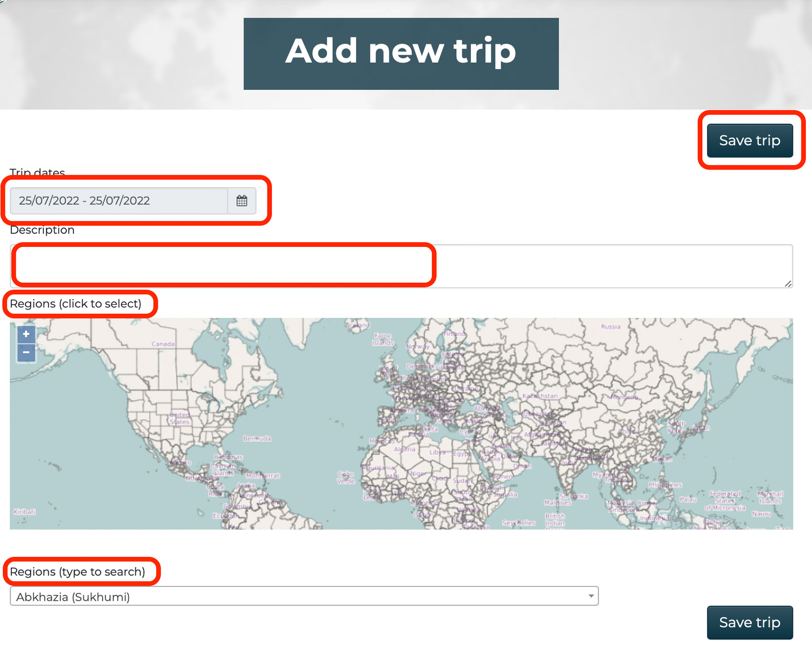Pick United States on the map
The height and width of the screenshot is (649, 812).
(x=180, y=418)
